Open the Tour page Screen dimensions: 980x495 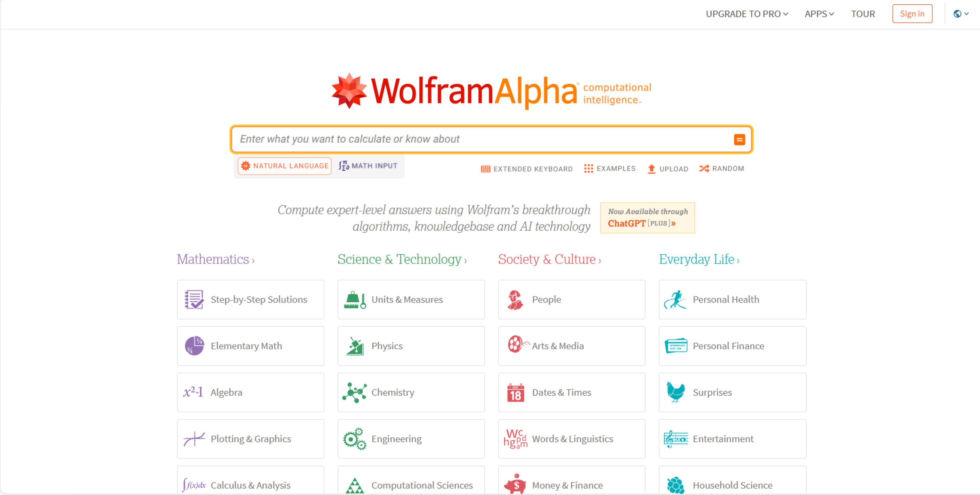point(863,14)
